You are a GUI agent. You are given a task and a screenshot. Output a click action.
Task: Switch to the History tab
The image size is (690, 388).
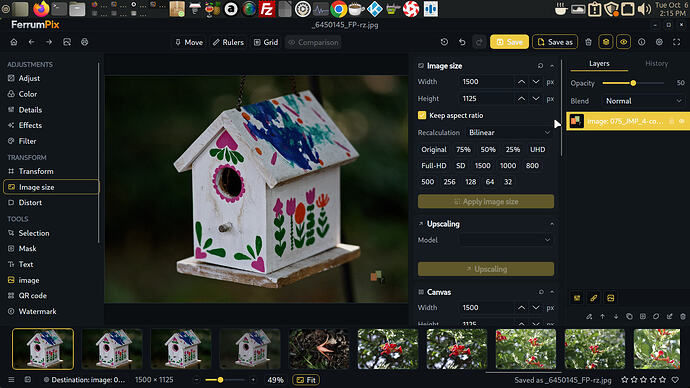pyautogui.click(x=657, y=63)
